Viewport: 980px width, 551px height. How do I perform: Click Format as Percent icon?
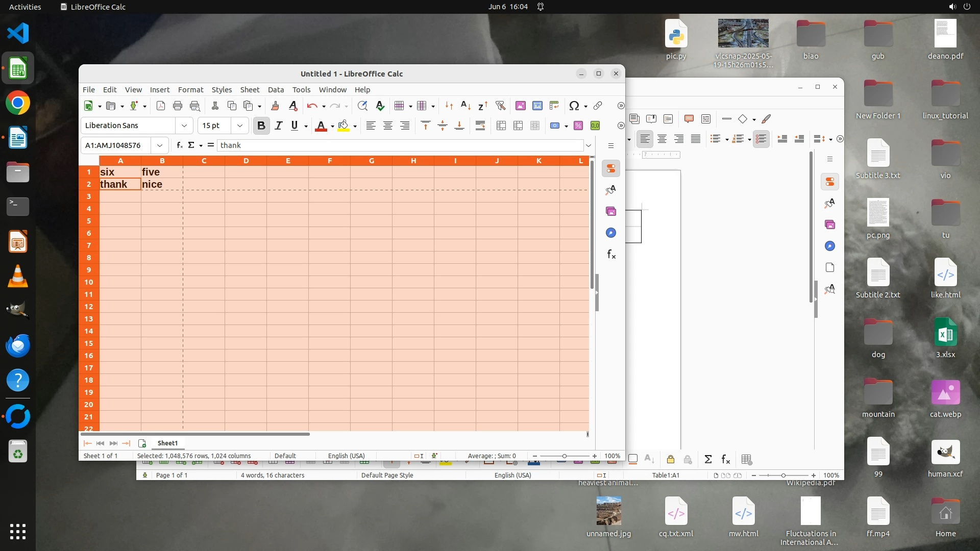click(x=578, y=126)
